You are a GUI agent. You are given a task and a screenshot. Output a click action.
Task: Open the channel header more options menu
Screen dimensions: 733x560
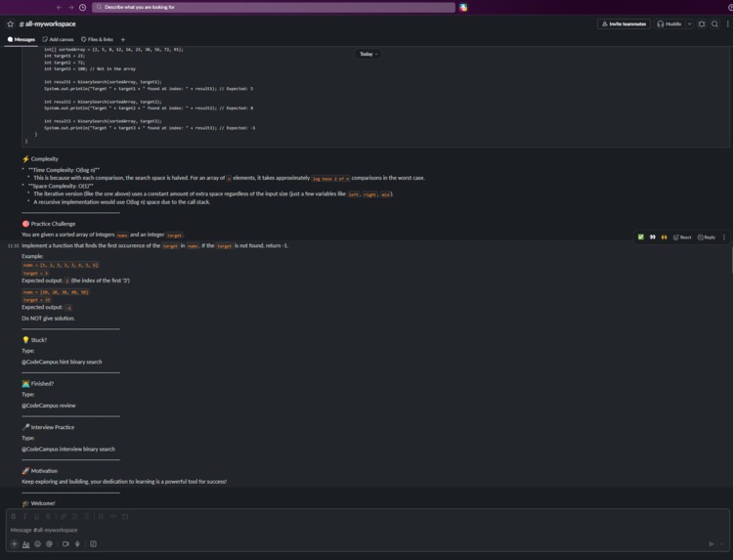pyautogui.click(x=727, y=23)
